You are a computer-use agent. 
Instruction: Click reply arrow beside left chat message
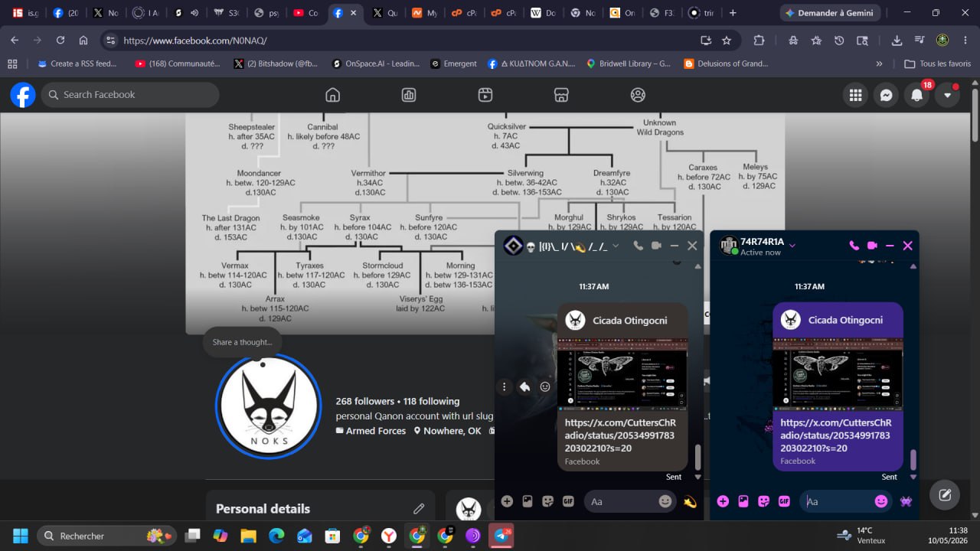click(x=524, y=387)
